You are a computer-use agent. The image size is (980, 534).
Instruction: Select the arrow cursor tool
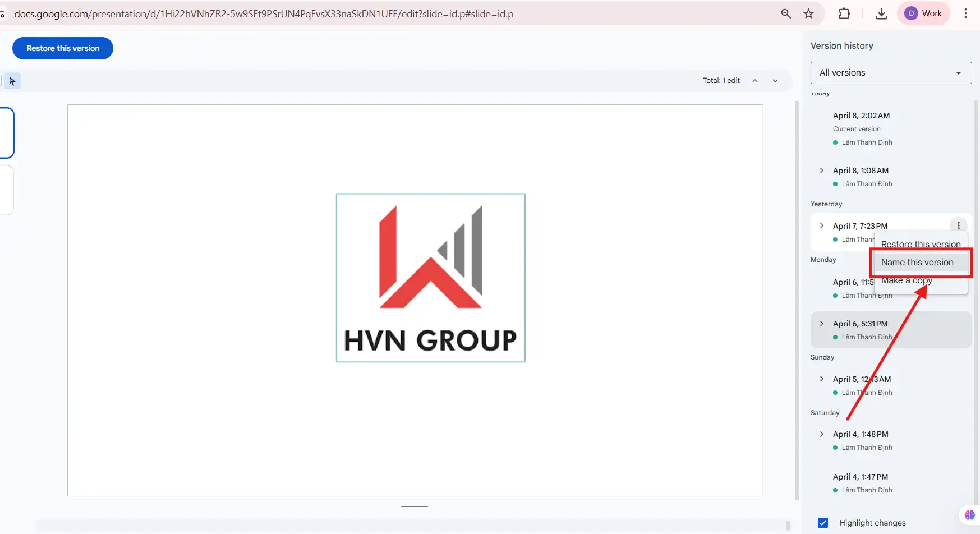point(12,81)
